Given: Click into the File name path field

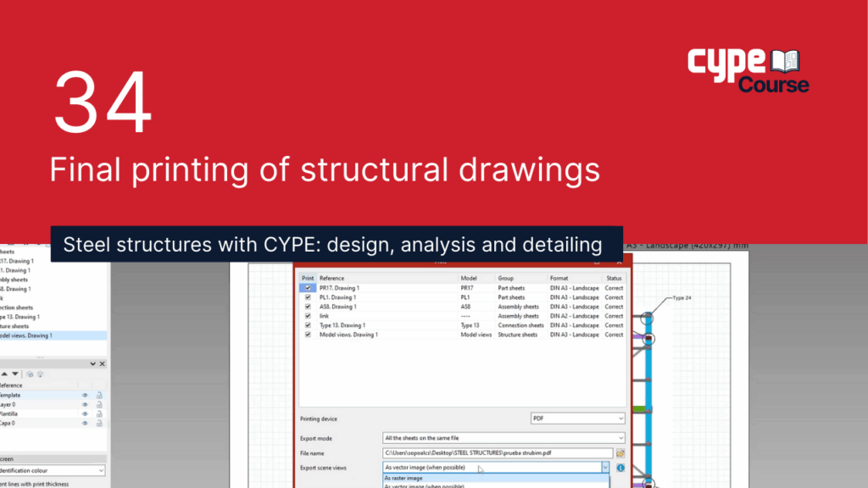Looking at the screenshot, I should (x=497, y=453).
